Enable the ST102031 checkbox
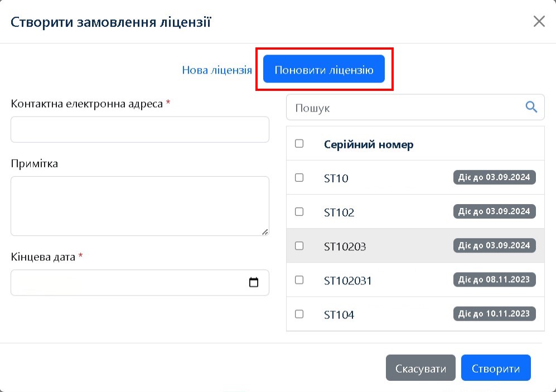 (x=299, y=280)
